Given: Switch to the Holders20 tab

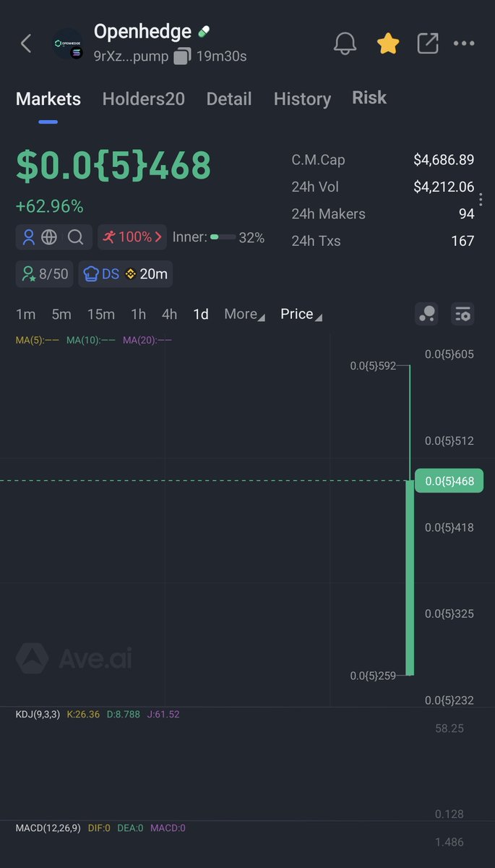Looking at the screenshot, I should tap(144, 99).
